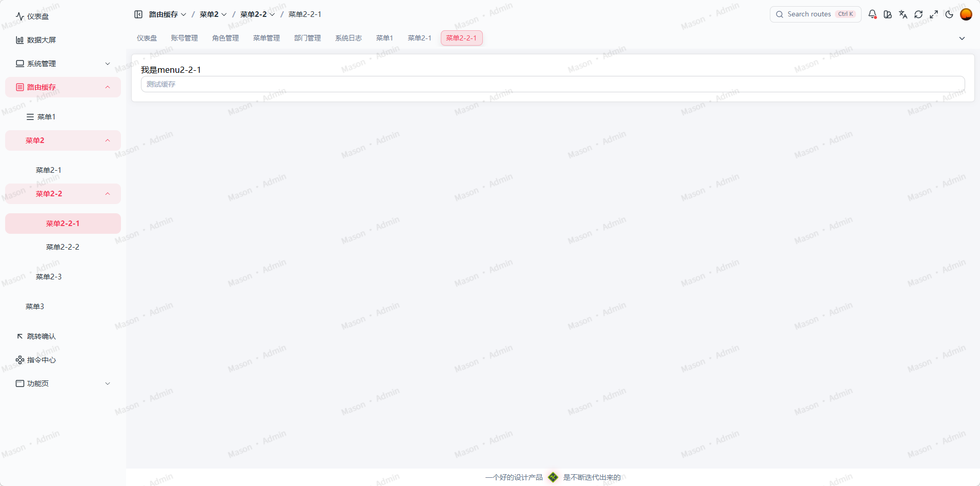Open the 菜单2 breadcrumb dropdown
The width and height of the screenshot is (980, 486).
tap(224, 14)
